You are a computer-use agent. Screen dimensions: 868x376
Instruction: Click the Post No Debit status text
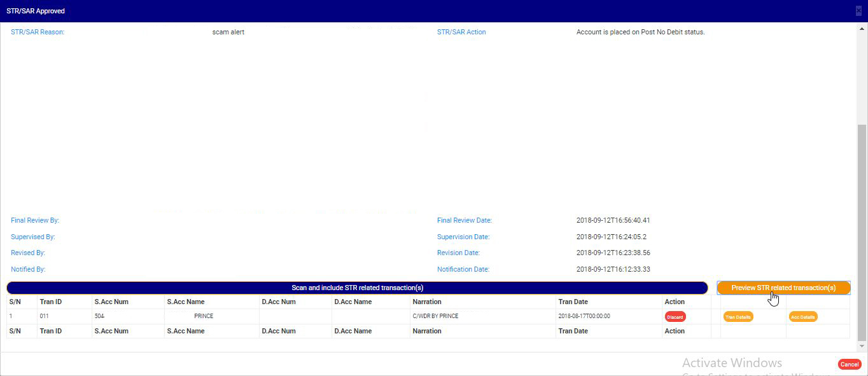click(640, 32)
